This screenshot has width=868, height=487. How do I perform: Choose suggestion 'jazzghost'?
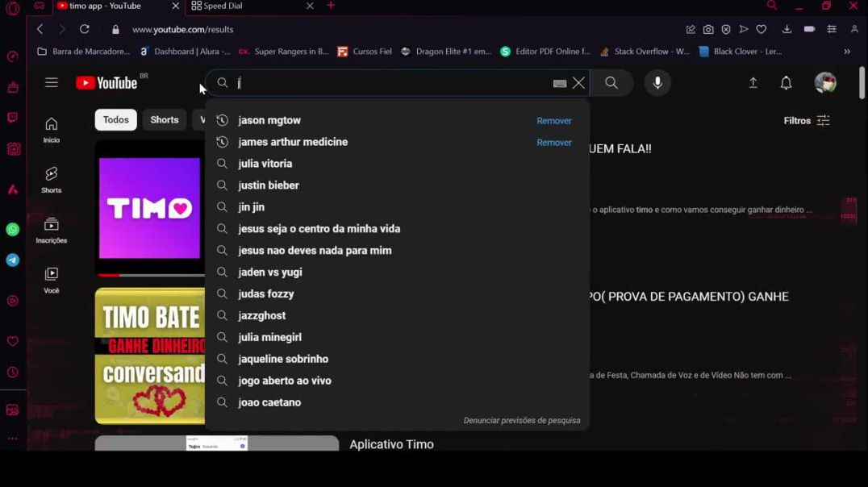point(396,315)
